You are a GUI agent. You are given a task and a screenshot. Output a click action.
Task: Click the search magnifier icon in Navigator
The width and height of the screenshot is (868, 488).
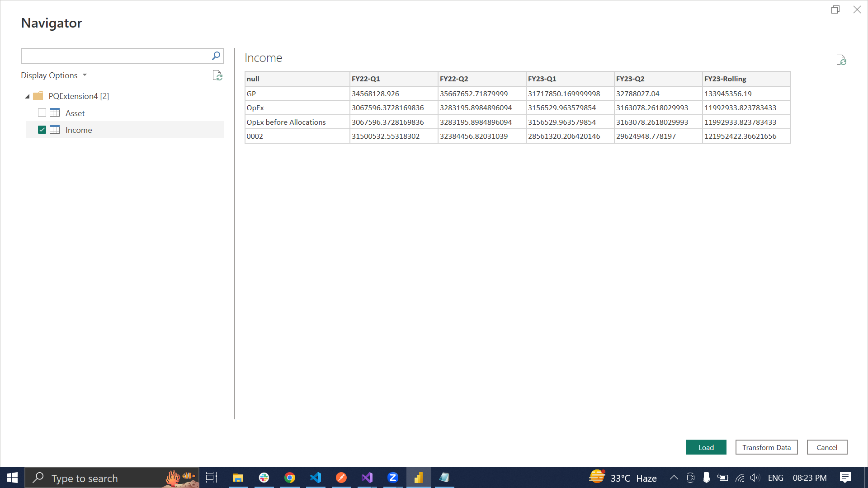click(216, 56)
